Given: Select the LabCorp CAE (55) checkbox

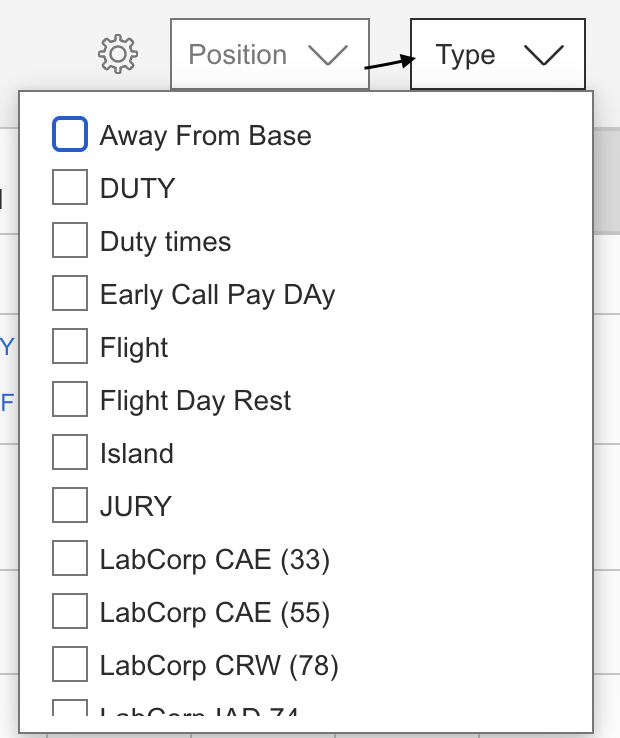Looking at the screenshot, I should pos(70,612).
